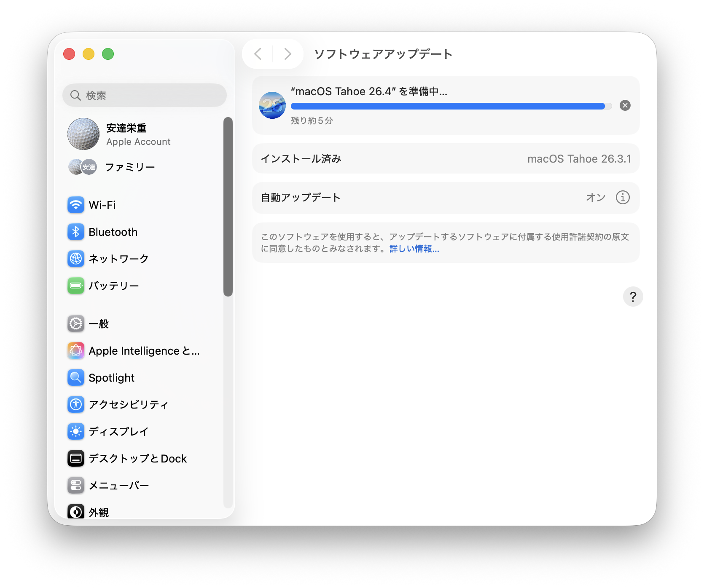This screenshot has width=704, height=588.
Task: Open アクセシビリティ accessibility icon
Action: 76,404
